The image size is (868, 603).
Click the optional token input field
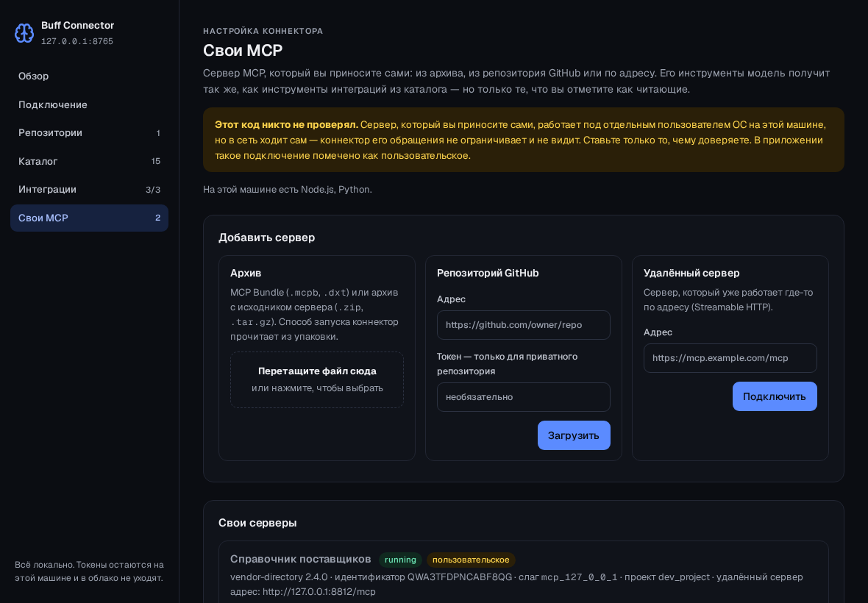(x=523, y=396)
